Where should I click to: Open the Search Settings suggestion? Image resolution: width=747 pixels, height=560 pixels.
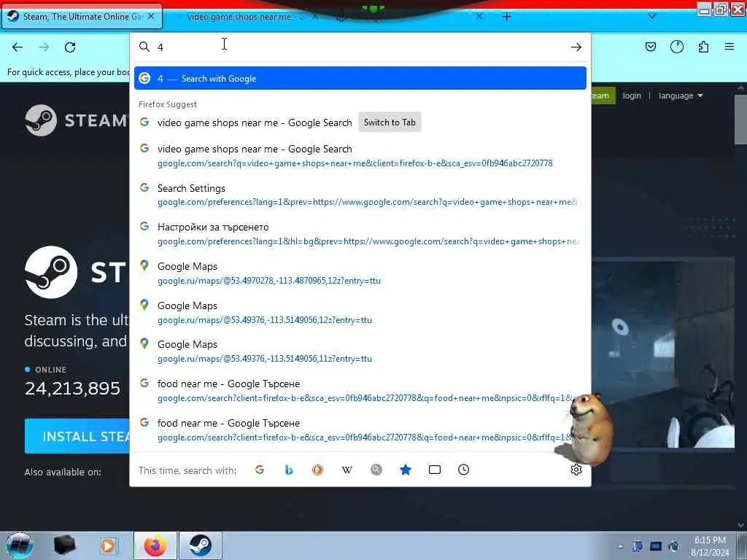pyautogui.click(x=360, y=195)
